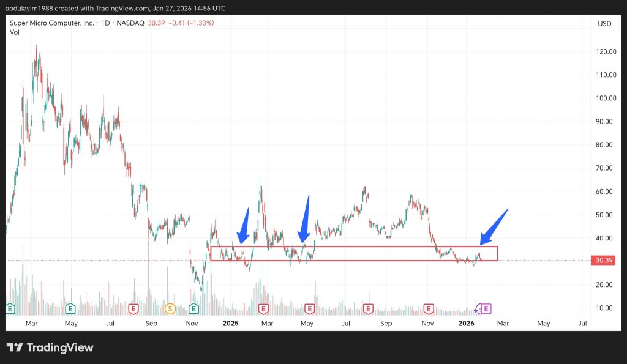Click the Jan 27, 2026 14:56 UTC timestamp
Screen dimensions: 627x364
(189, 8)
